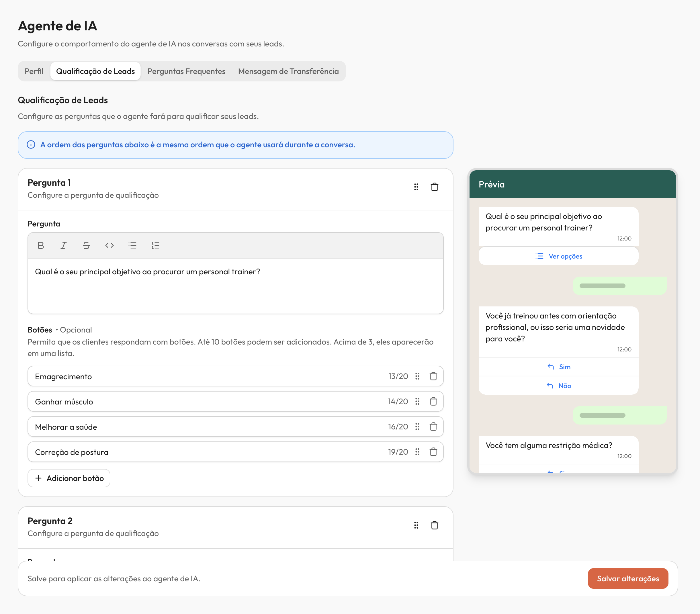Image resolution: width=700 pixels, height=614 pixels.
Task: Insert a code block in the question editor
Action: coord(109,245)
